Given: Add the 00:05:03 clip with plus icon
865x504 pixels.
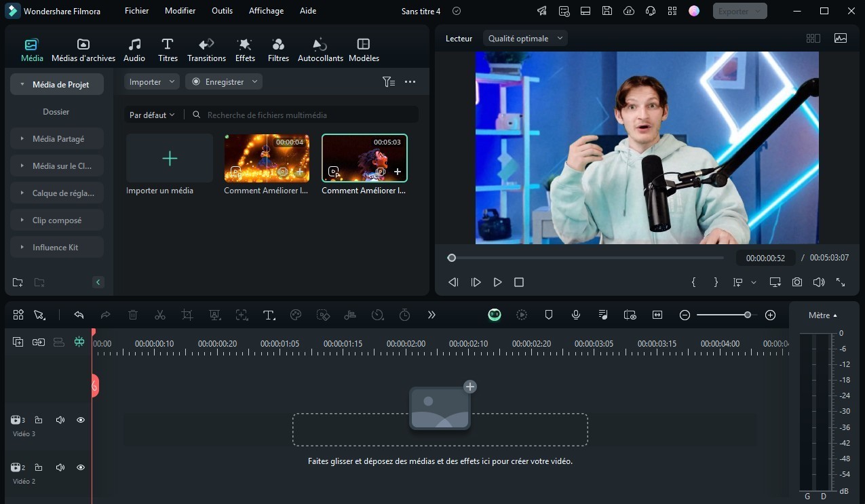Looking at the screenshot, I should (398, 172).
